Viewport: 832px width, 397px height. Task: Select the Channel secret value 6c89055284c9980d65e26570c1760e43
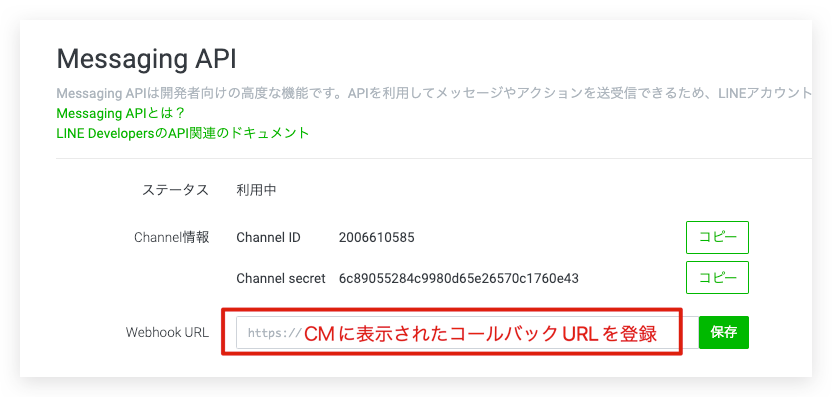(458, 278)
